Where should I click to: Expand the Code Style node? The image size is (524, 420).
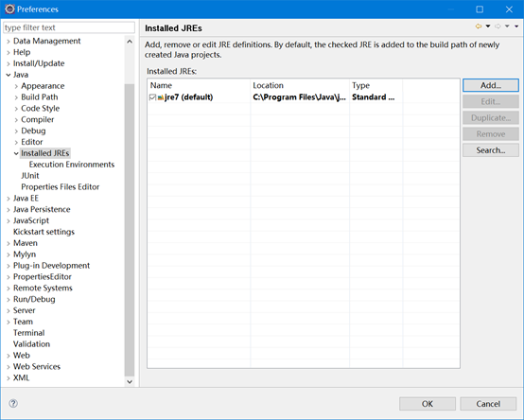click(x=16, y=109)
